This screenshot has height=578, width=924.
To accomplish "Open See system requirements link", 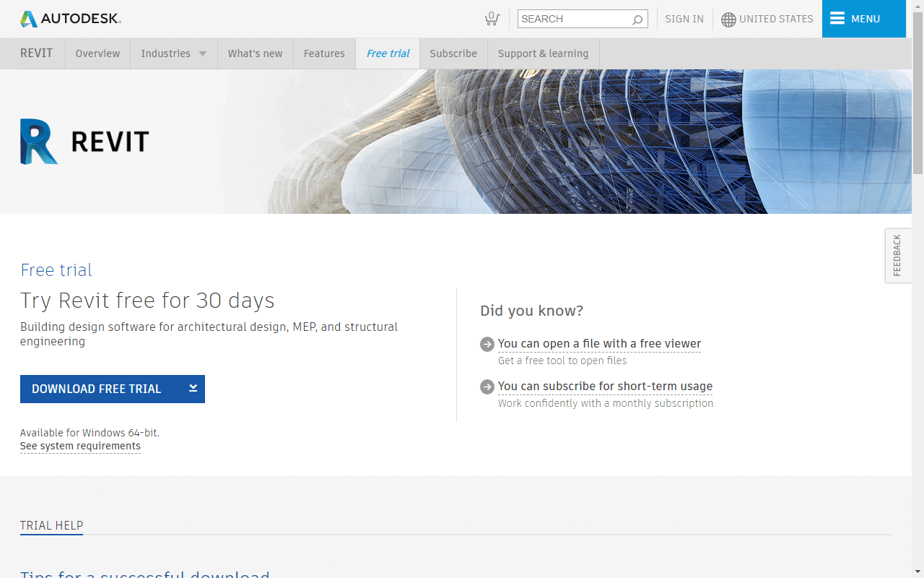I will 80,446.
